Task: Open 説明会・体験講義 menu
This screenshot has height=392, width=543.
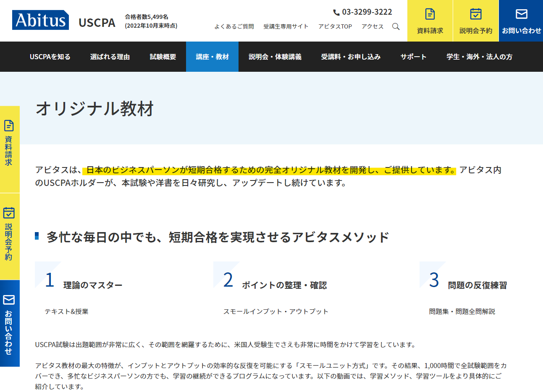Action: click(x=275, y=57)
